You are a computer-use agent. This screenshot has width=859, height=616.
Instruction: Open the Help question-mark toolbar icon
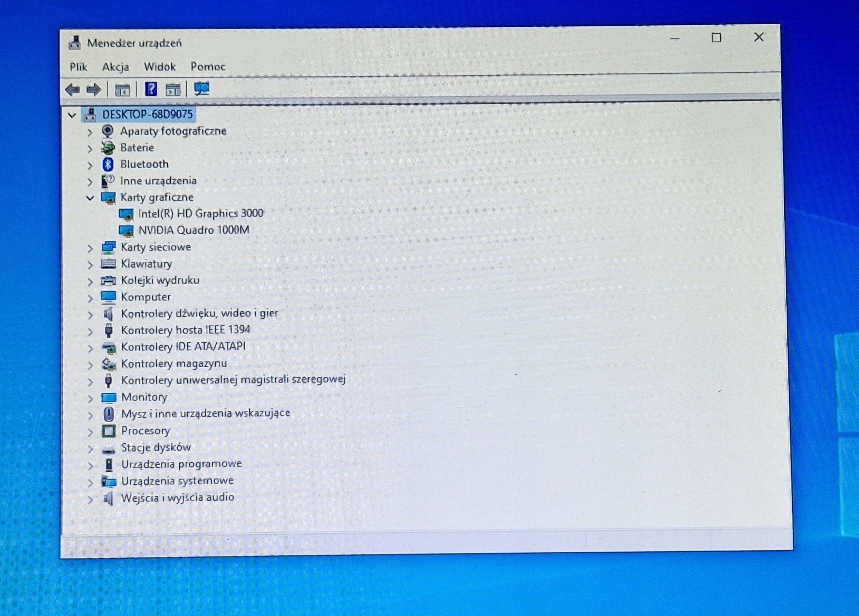151,89
